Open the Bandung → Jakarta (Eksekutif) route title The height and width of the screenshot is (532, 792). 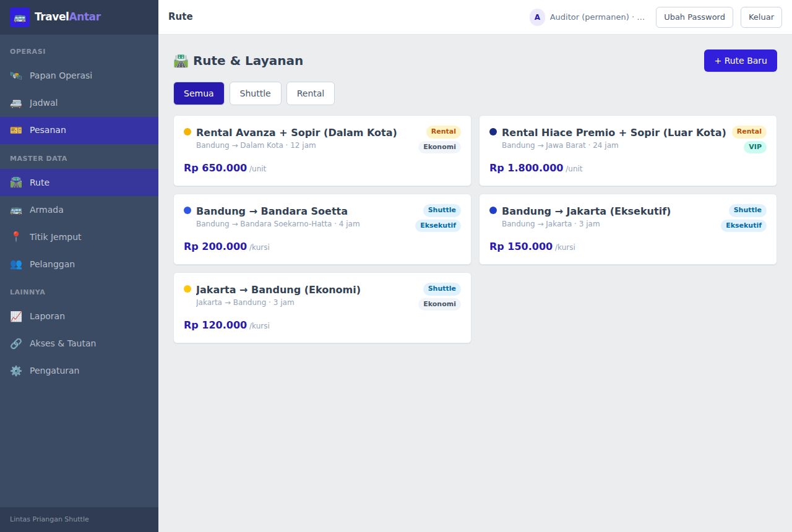click(x=586, y=211)
